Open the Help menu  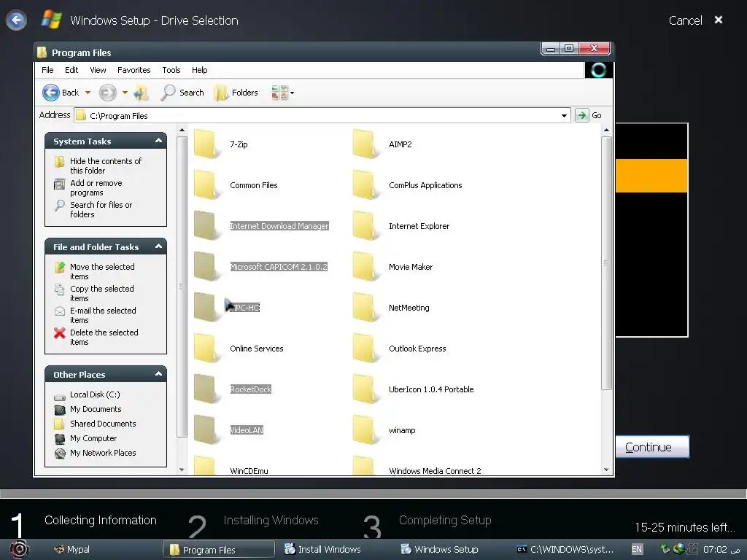[x=200, y=70]
